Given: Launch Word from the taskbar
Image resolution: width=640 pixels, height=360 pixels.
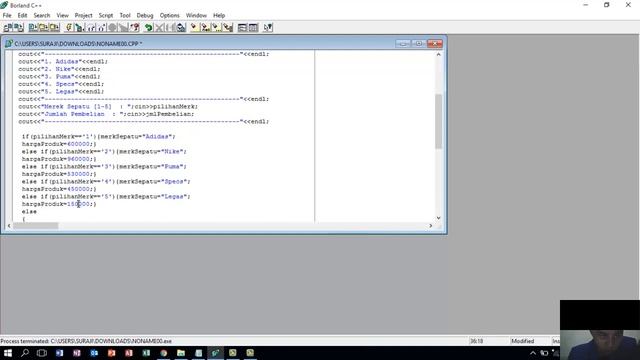Looking at the screenshot, I should click(60, 353).
